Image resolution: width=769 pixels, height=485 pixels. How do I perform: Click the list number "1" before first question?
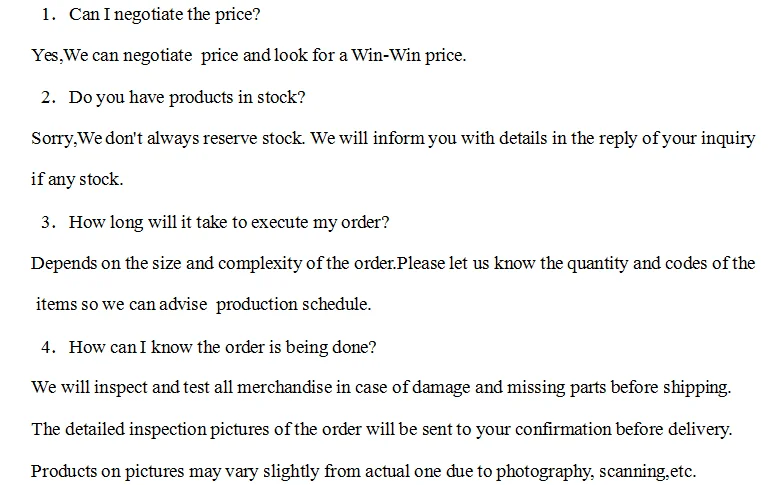tap(48, 15)
